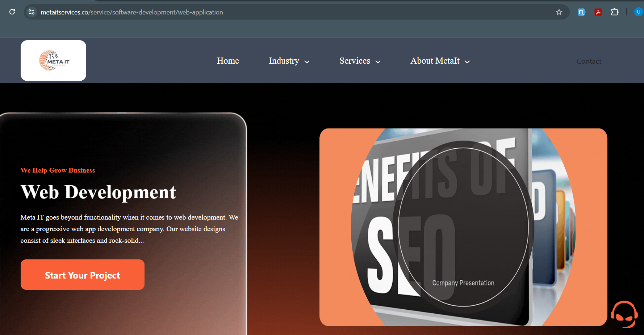The height and width of the screenshot is (335, 644).
Task: Click the Company Presentation circle
Action: [x=463, y=227]
